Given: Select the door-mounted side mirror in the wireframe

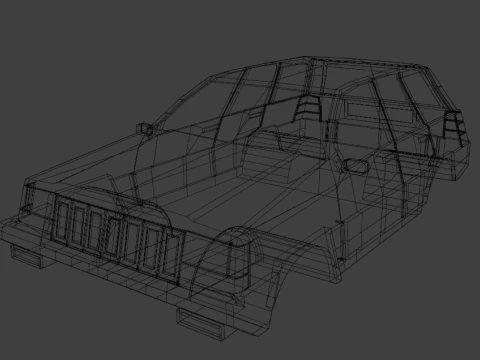Looking at the screenshot, I should 356,166.
